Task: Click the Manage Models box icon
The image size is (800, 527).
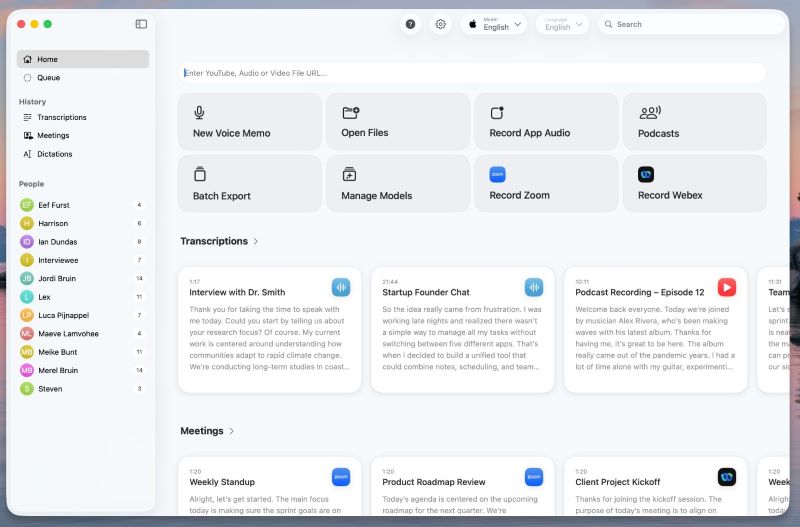Action: tap(349, 174)
